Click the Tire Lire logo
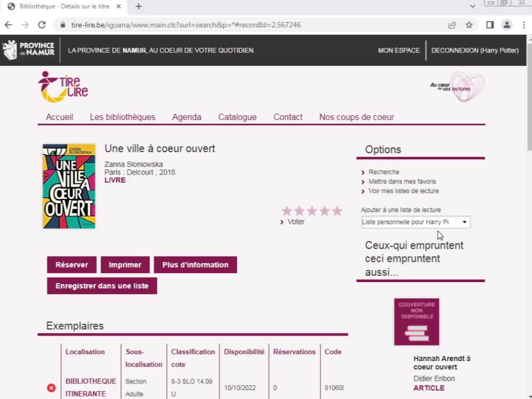Viewport: 532px width, 399px height. pyautogui.click(x=63, y=87)
